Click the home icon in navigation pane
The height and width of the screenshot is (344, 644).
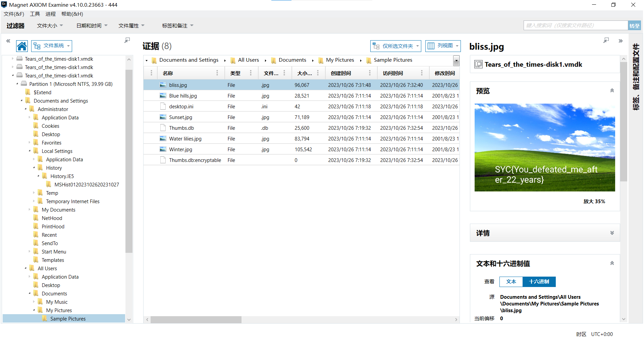[x=22, y=46]
